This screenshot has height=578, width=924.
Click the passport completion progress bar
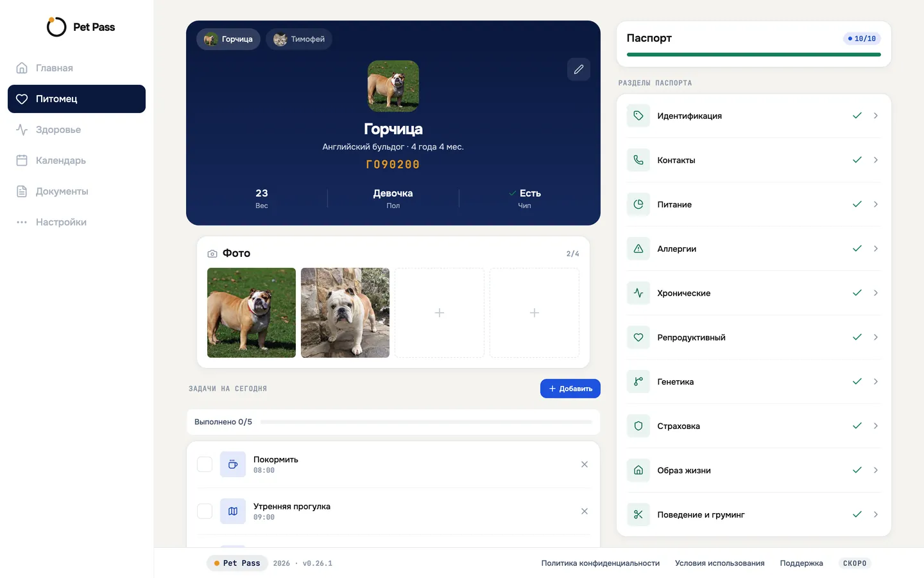(x=754, y=55)
